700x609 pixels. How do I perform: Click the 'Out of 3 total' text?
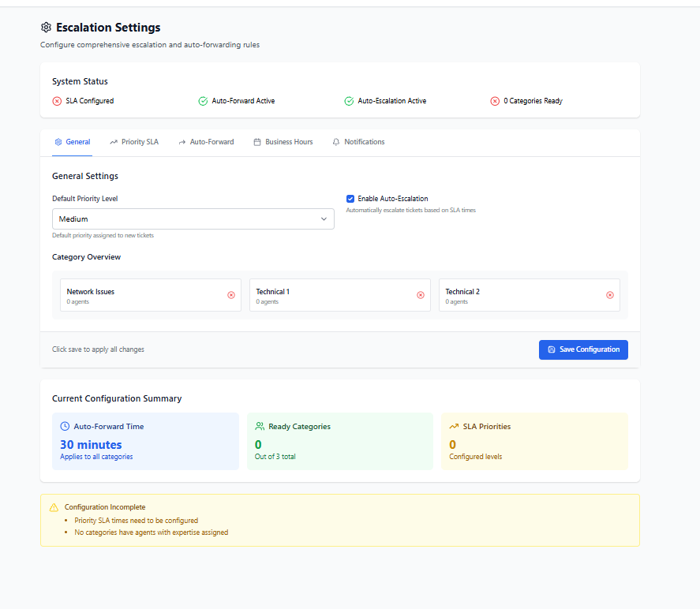[x=275, y=457]
